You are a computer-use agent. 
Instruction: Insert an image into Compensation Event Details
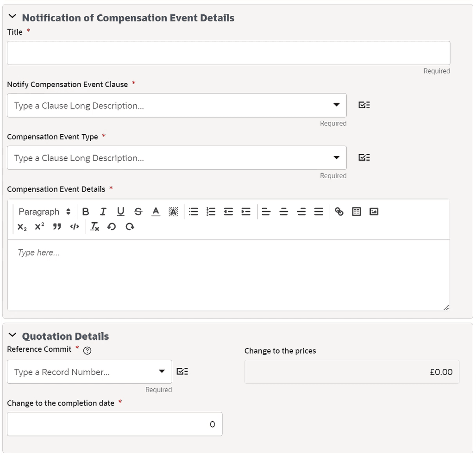(x=374, y=212)
